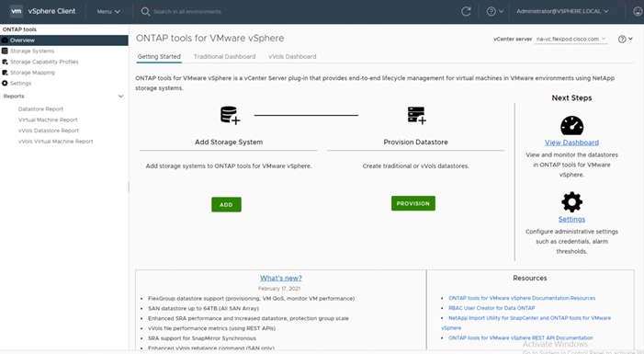Click the Reports section header

pos(14,97)
